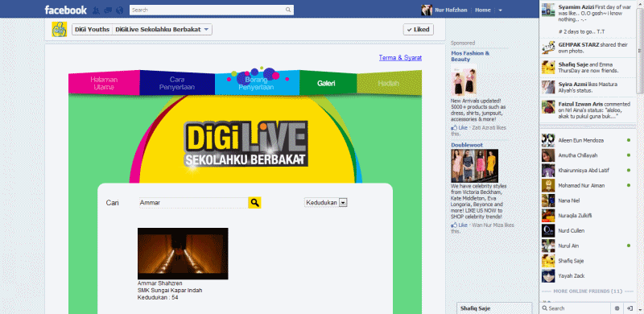The image size is (644, 314).
Task: Open Mos Fashion & Beauty ad title
Action: click(470, 56)
